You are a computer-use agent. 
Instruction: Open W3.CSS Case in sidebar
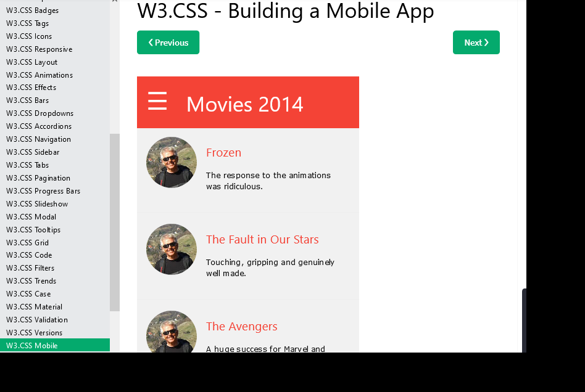point(55,294)
